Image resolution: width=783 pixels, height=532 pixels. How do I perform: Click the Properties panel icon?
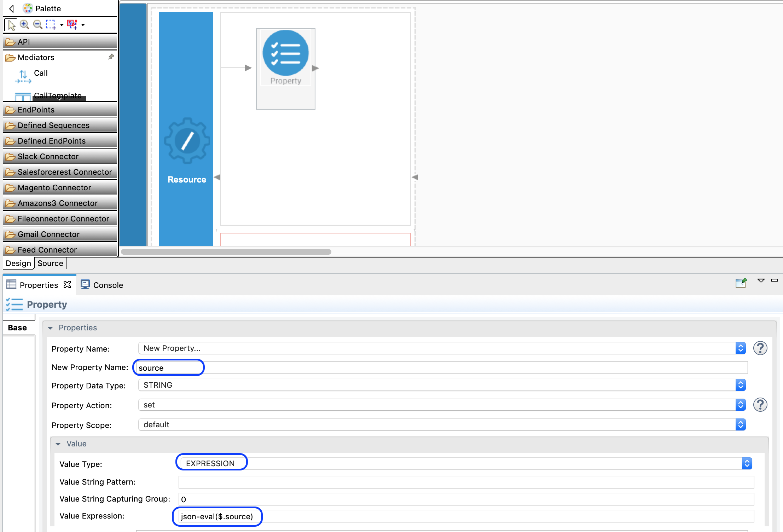(12, 285)
